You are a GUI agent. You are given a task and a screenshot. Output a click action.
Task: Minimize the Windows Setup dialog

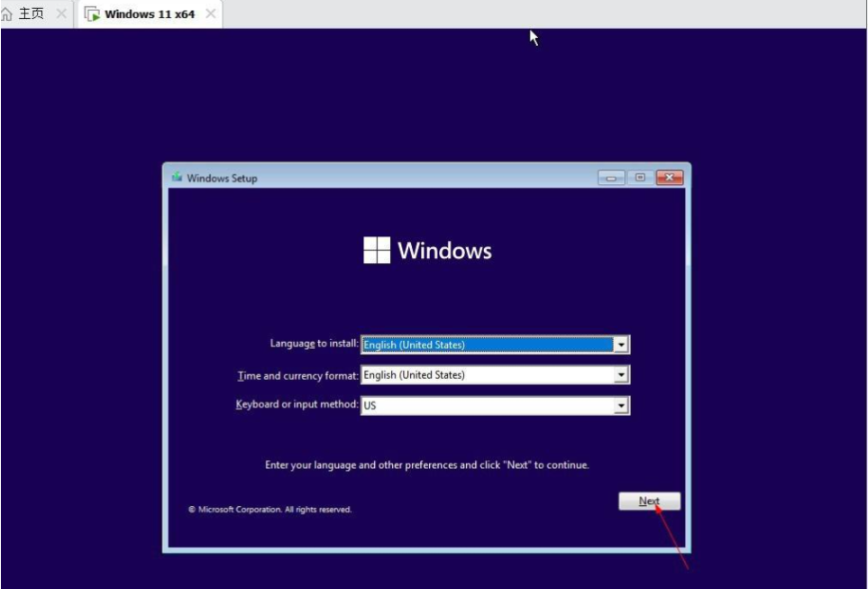pyautogui.click(x=611, y=178)
